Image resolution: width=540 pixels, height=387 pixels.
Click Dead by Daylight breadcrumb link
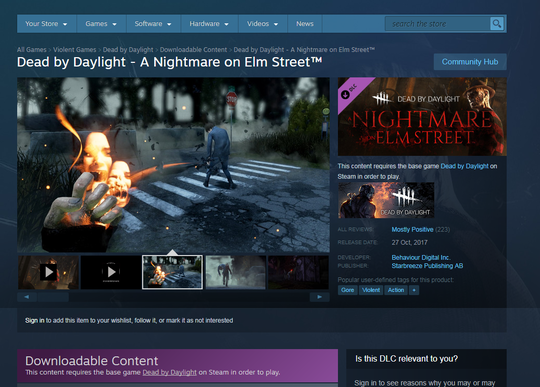128,50
